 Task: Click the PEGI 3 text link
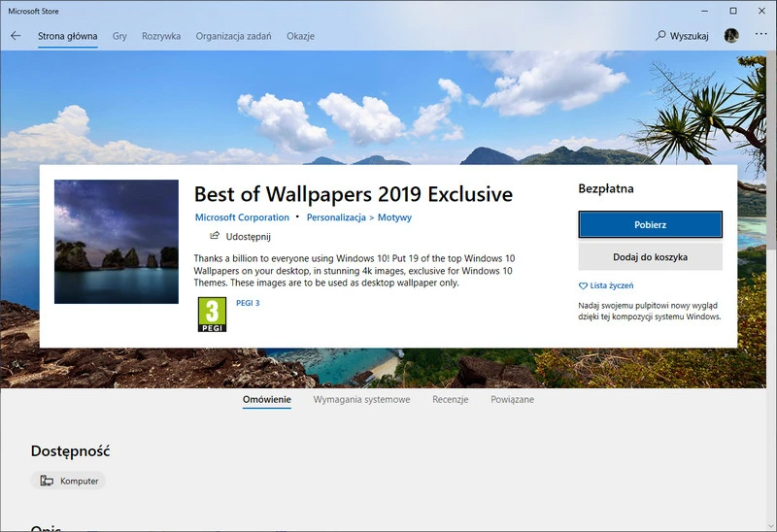pos(248,303)
